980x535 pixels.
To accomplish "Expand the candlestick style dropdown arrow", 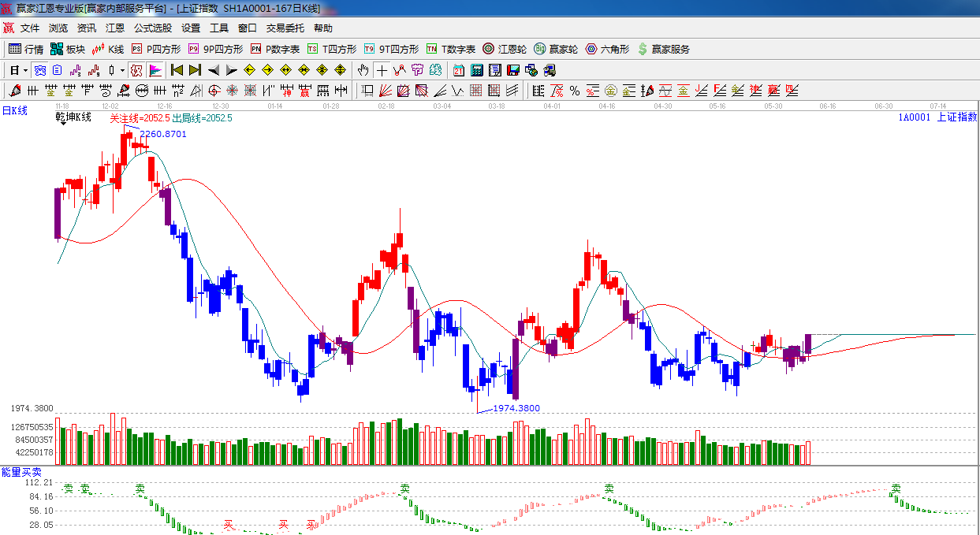I will 122,70.
